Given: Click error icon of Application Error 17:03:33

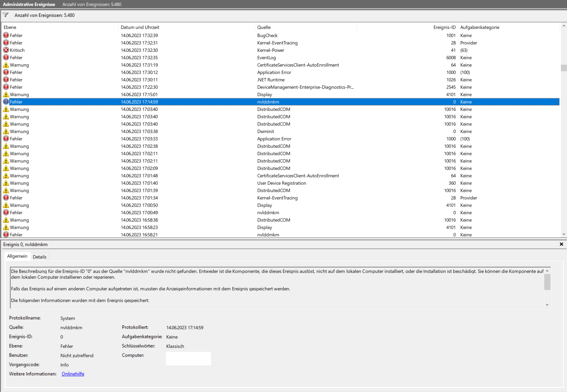Looking at the screenshot, I should pos(6,139).
